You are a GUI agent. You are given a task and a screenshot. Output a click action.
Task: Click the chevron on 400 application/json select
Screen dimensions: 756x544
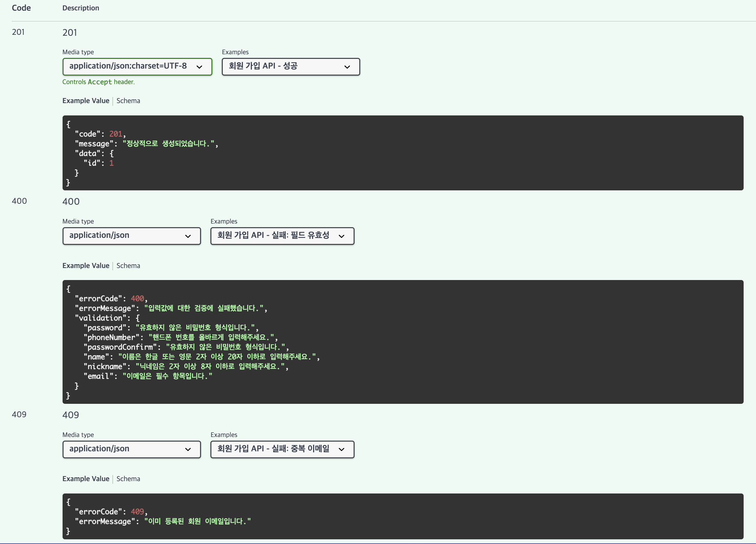(x=188, y=236)
